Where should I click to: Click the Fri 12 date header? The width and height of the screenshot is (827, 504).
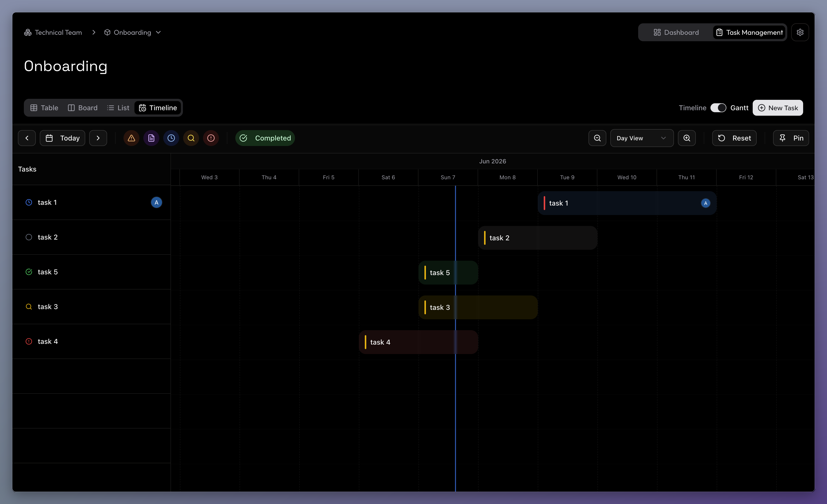746,177
